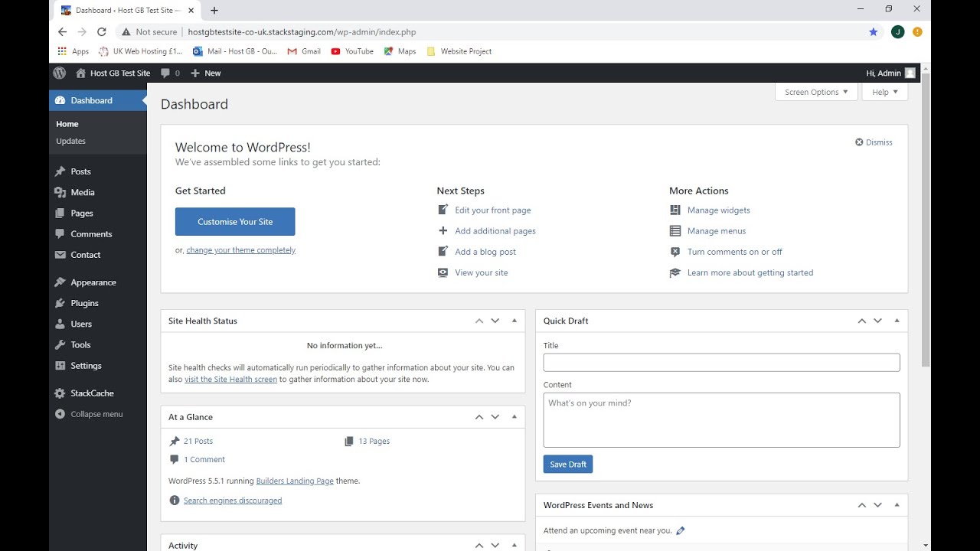Screen dimensions: 980x551
Task: Move Quick Draft panel down
Action: tap(878, 321)
